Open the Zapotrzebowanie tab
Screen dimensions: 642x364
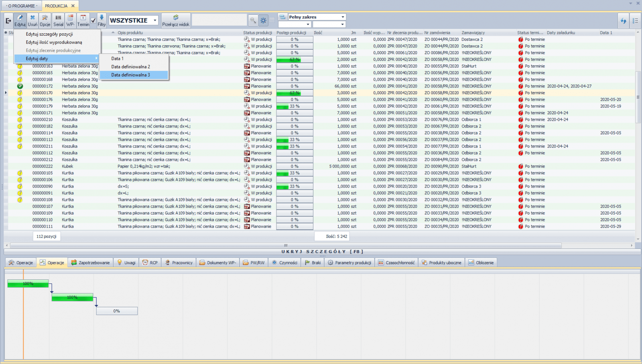tap(90, 263)
